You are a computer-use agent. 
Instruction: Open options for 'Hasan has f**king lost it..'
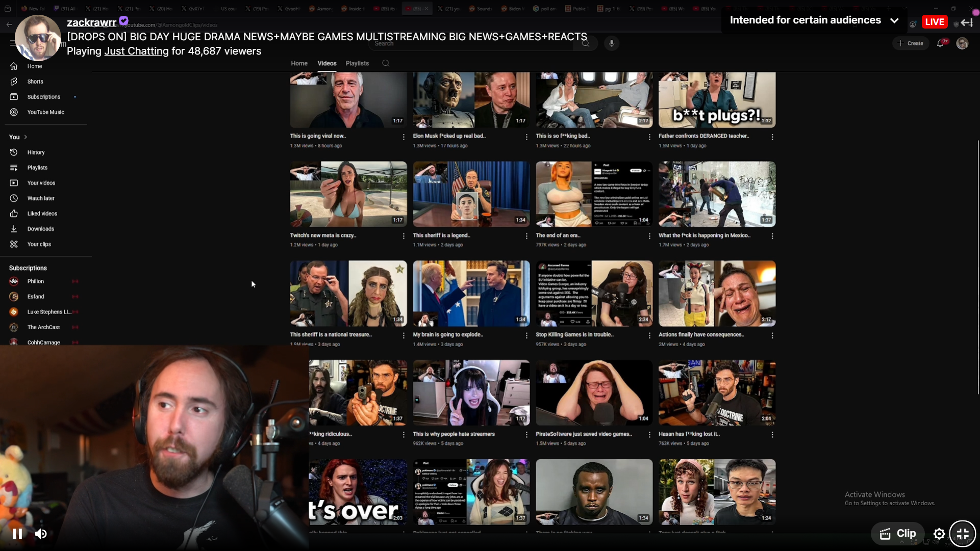point(772,435)
